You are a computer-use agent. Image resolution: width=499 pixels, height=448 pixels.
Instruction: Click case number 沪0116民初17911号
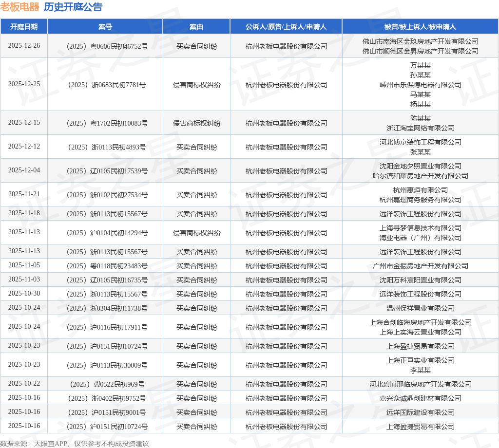pyautogui.click(x=107, y=327)
